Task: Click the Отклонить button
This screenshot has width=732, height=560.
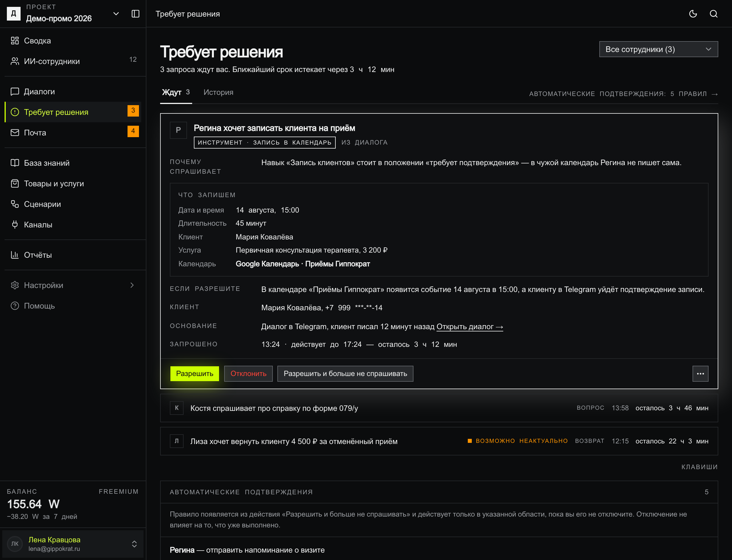Action: pyautogui.click(x=248, y=373)
